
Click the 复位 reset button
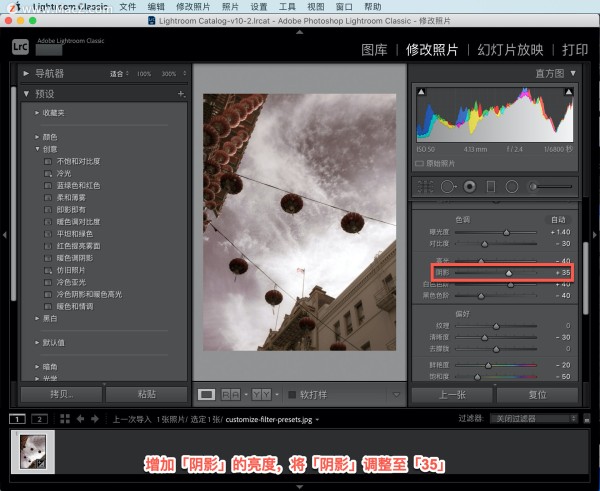point(537,394)
